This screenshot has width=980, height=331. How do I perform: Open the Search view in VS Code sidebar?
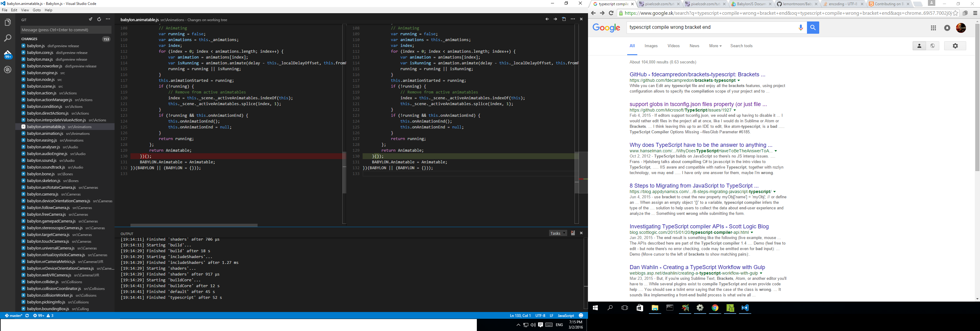[8, 39]
